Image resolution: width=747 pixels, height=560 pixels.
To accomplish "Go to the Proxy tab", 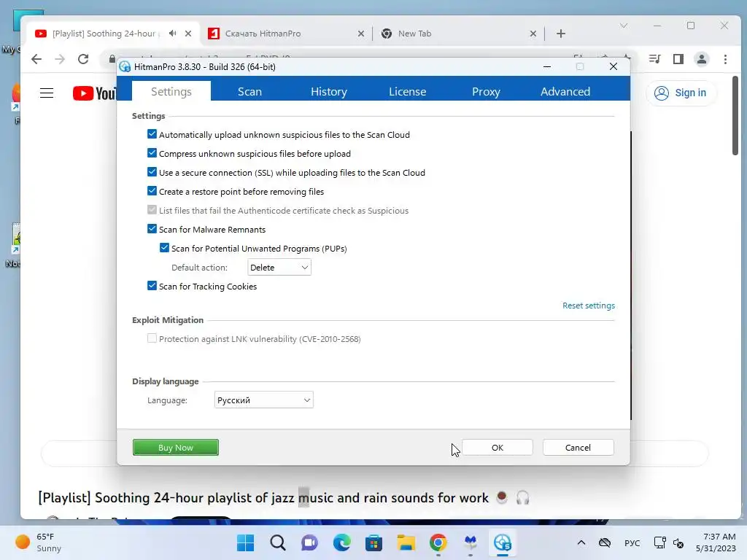I will click(x=486, y=91).
